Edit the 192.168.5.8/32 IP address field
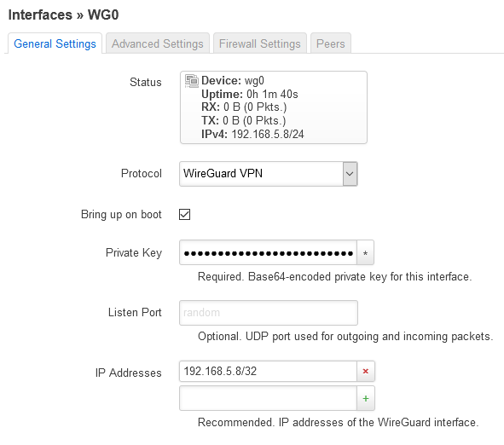 click(x=268, y=372)
